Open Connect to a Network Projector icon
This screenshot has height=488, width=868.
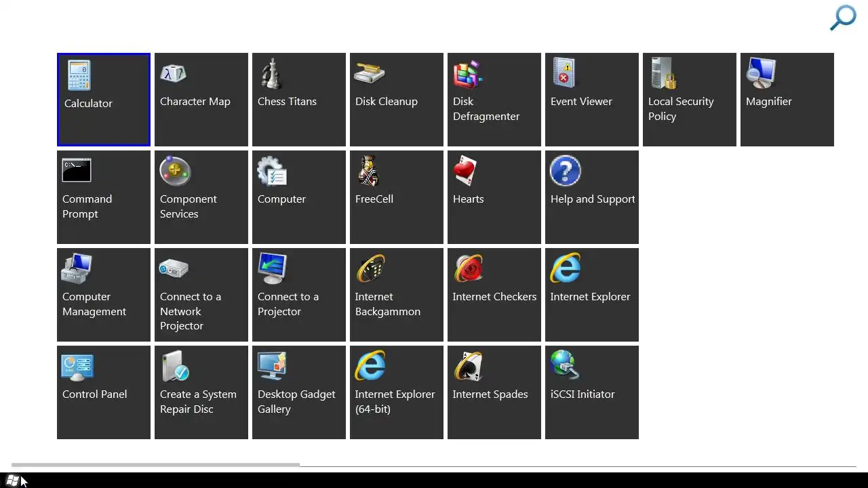(174, 269)
